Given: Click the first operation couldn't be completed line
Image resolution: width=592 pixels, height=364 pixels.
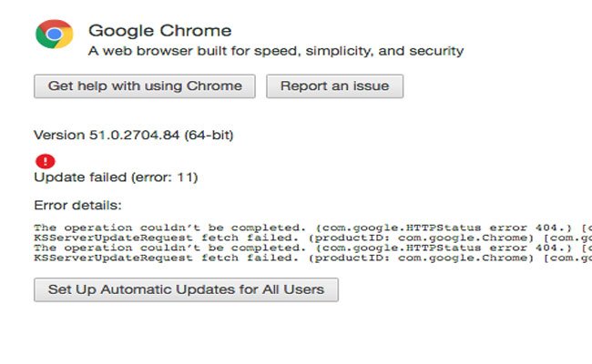Looking at the screenshot, I should pyautogui.click(x=312, y=227).
